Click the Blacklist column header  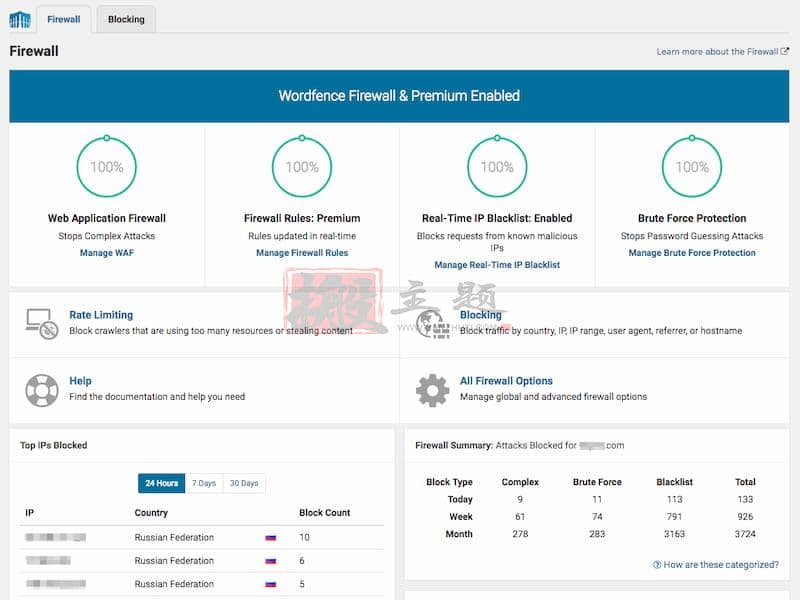[674, 482]
